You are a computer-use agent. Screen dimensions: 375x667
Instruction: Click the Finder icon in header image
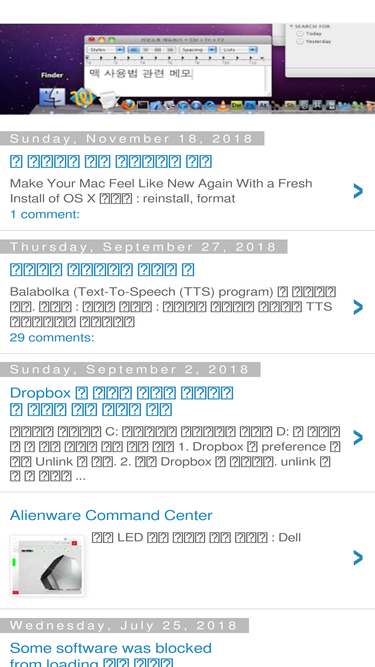click(52, 97)
